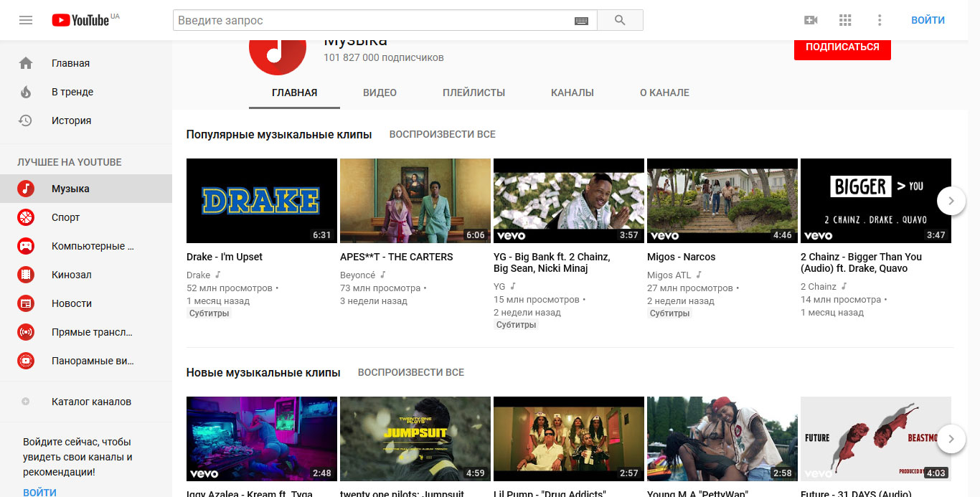The image size is (980, 497).
Task: Open the YouTube apps grid
Action: [845, 20]
